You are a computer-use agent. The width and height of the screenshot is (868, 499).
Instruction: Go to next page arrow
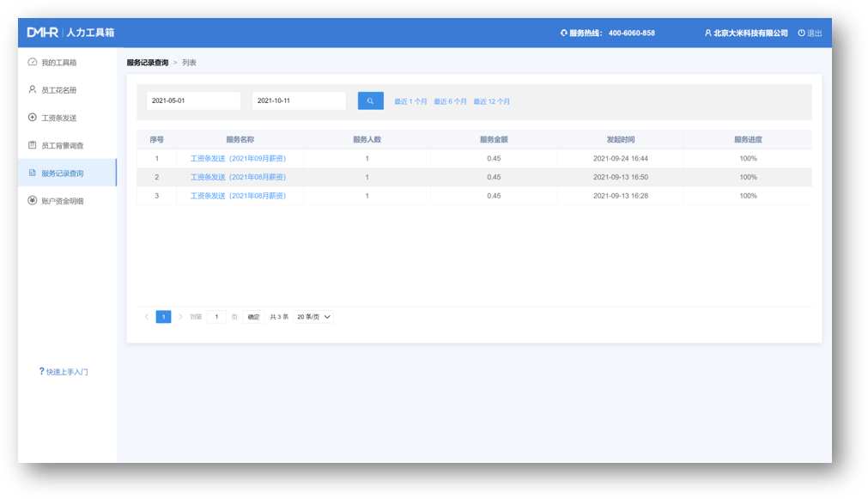click(x=180, y=317)
